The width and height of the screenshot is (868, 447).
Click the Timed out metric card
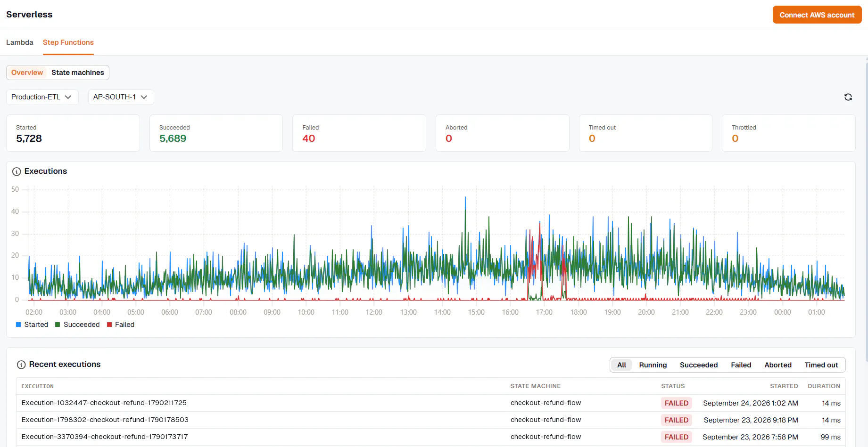[x=645, y=133]
